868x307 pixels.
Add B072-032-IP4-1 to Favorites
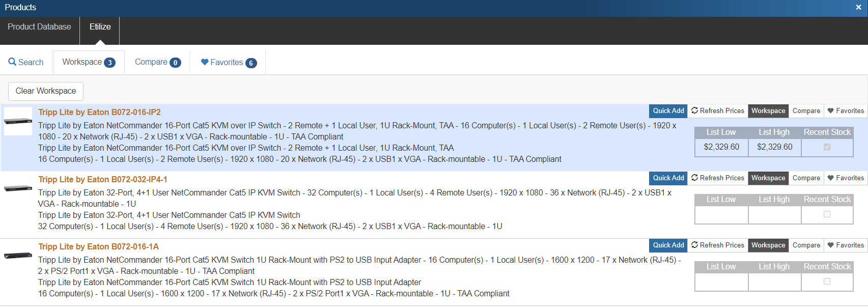[x=845, y=178]
